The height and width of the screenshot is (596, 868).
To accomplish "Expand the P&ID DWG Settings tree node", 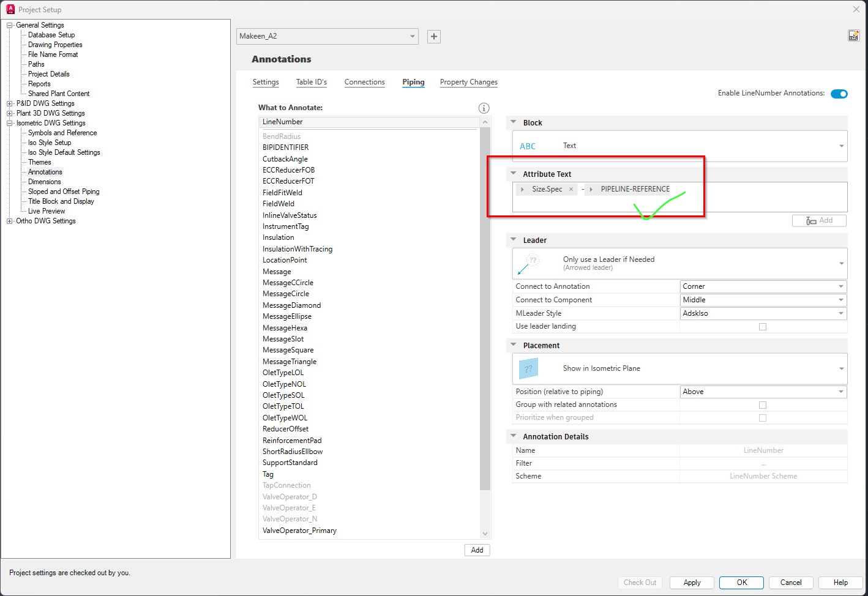I will click(x=9, y=103).
